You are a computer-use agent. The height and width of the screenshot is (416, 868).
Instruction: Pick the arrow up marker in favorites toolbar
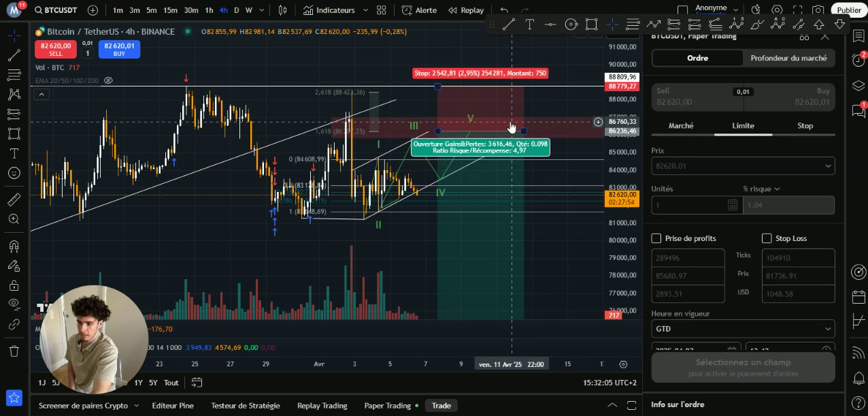[819, 25]
